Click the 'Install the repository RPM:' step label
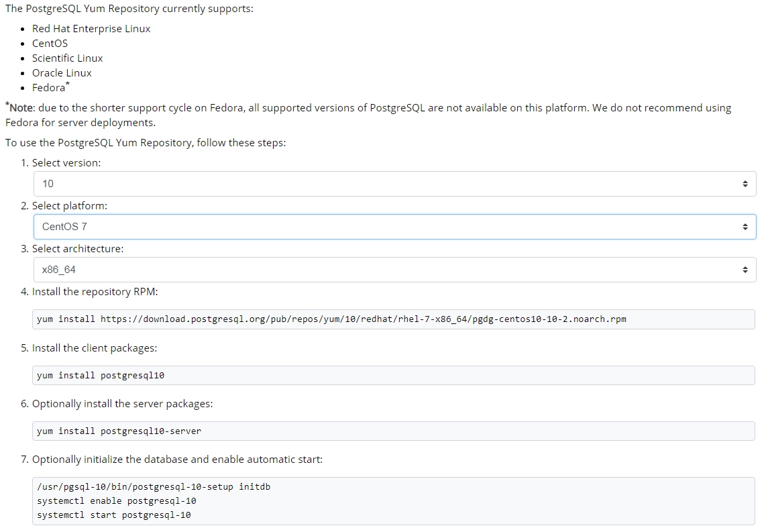Image resolution: width=764 pixels, height=532 pixels. coord(95,292)
